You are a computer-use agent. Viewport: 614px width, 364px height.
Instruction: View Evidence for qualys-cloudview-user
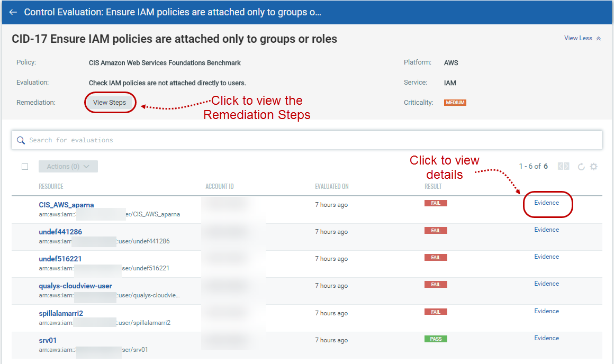pyautogui.click(x=547, y=284)
